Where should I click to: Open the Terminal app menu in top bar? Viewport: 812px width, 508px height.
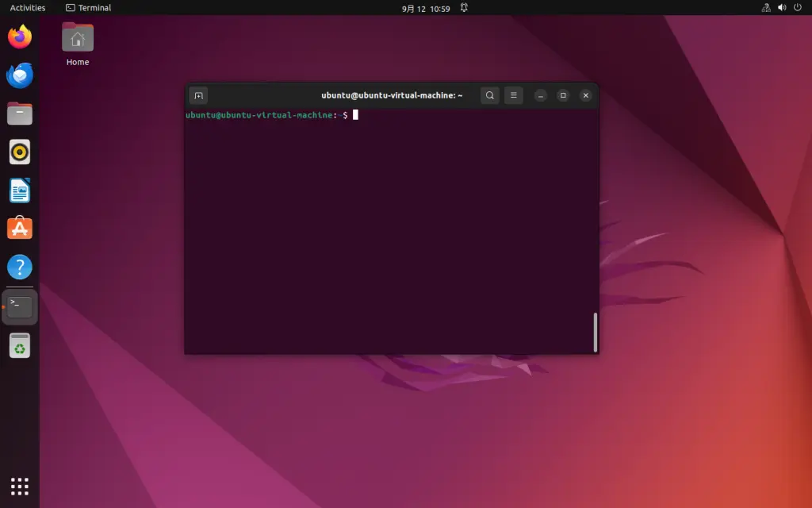(88, 8)
